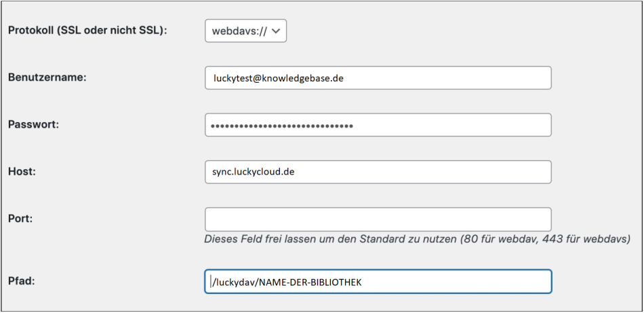Open the webdavs:// protocol dropdown
This screenshot has height=313, width=644.
pyautogui.click(x=245, y=31)
